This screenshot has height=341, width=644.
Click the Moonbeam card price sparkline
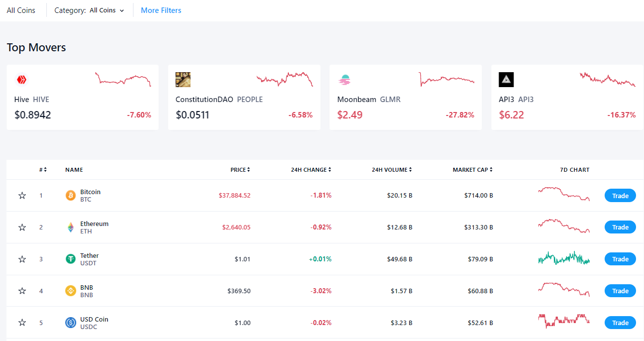click(447, 79)
